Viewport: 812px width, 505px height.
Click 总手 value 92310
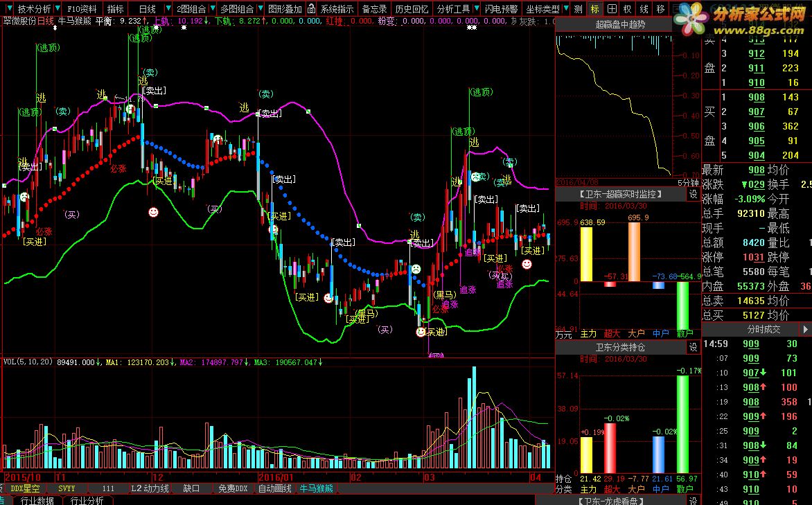click(x=751, y=213)
